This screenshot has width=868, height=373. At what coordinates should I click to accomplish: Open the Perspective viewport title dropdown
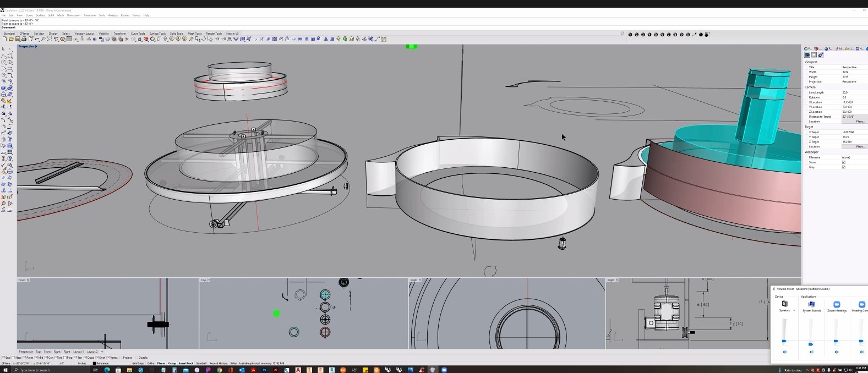pyautogui.click(x=36, y=47)
